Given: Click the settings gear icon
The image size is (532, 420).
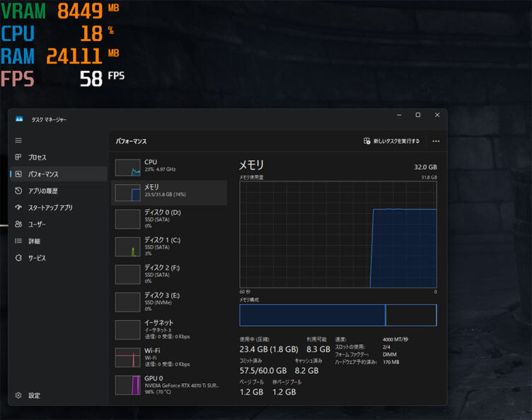Looking at the screenshot, I should tap(18, 395).
